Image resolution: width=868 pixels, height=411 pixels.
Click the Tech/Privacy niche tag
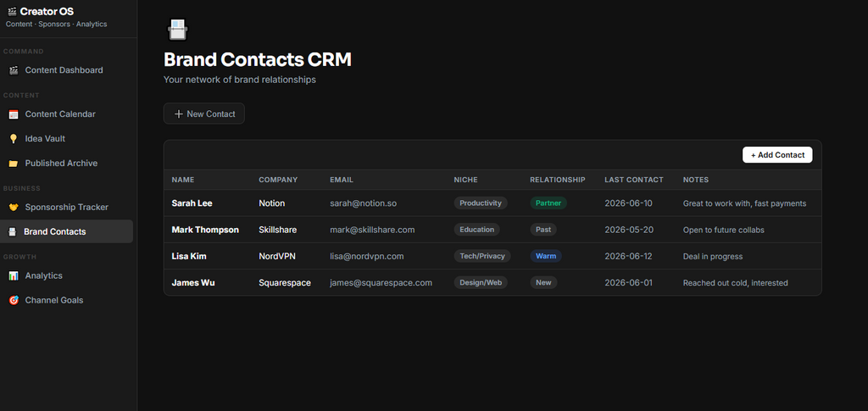(482, 256)
